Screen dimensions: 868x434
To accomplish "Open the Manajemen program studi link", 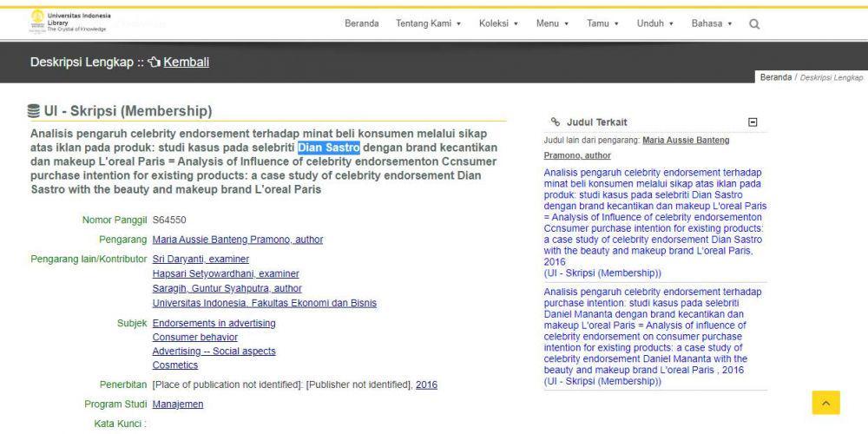I will [178, 404].
